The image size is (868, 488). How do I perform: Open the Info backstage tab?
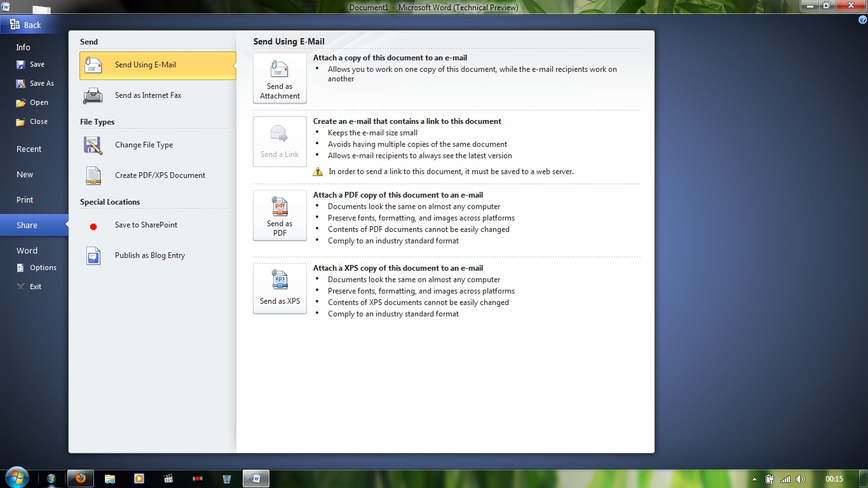coord(24,47)
